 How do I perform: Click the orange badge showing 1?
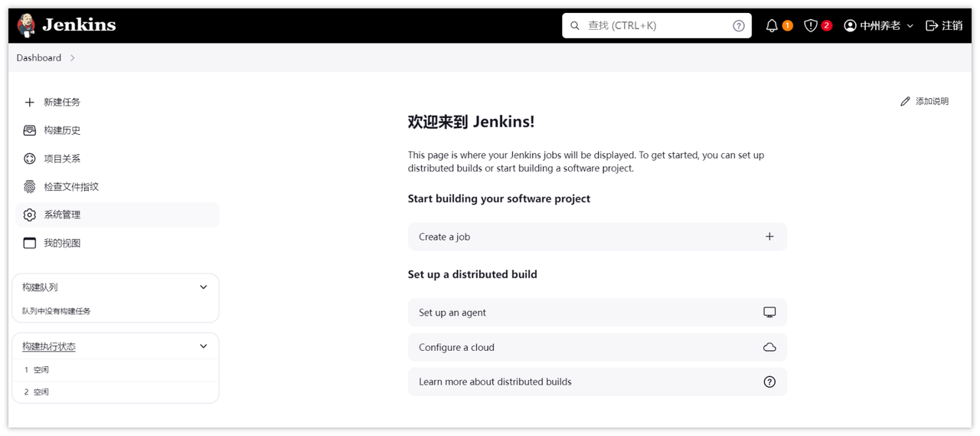(x=788, y=25)
